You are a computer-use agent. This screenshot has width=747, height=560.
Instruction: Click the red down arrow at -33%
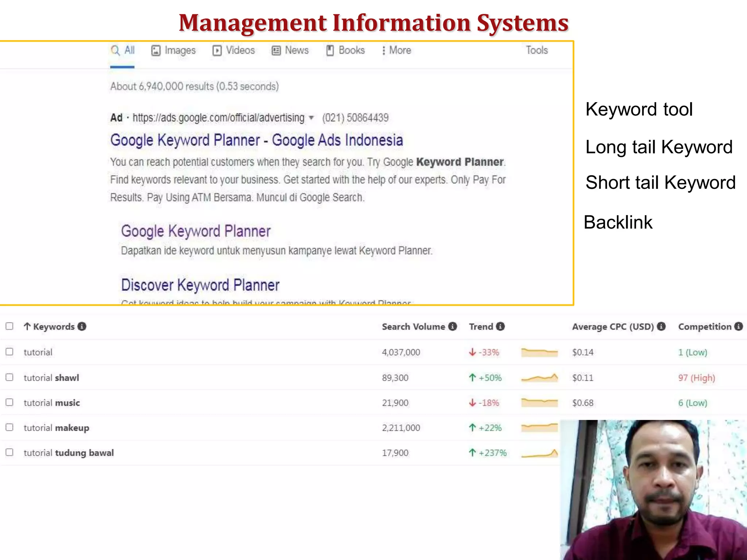(472, 352)
